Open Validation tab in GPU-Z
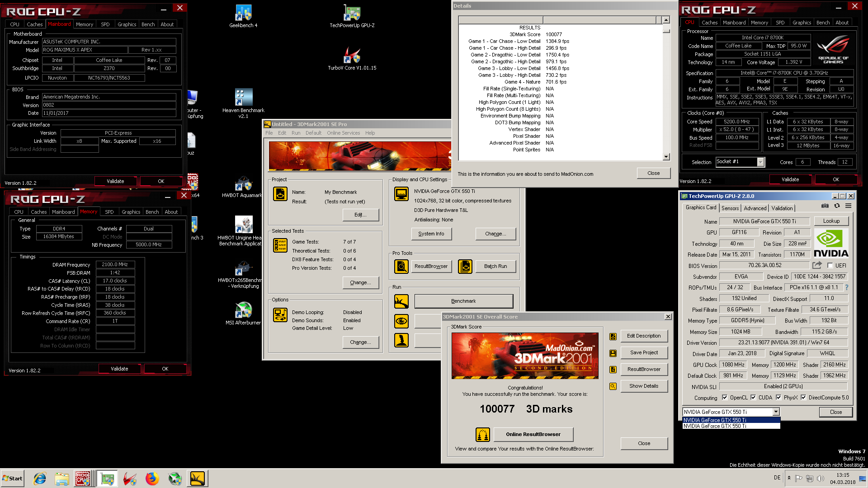The image size is (868, 488). (782, 208)
